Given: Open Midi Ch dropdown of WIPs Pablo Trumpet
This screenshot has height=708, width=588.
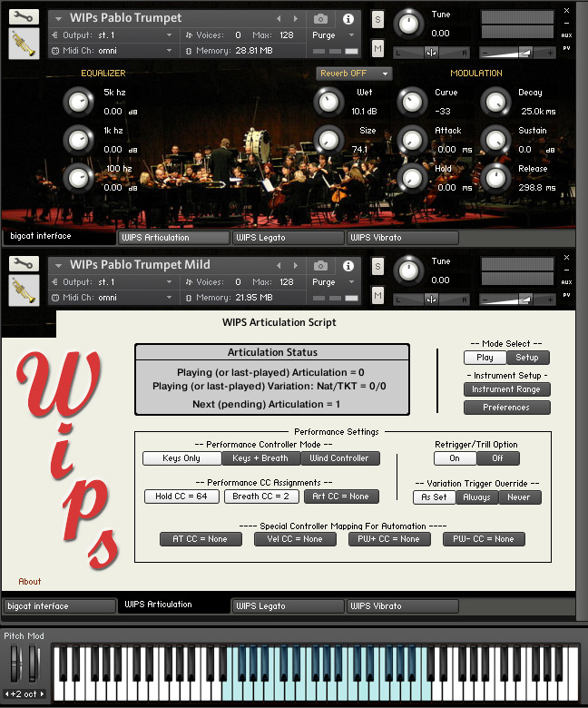Looking at the screenshot, I should pyautogui.click(x=112, y=51).
